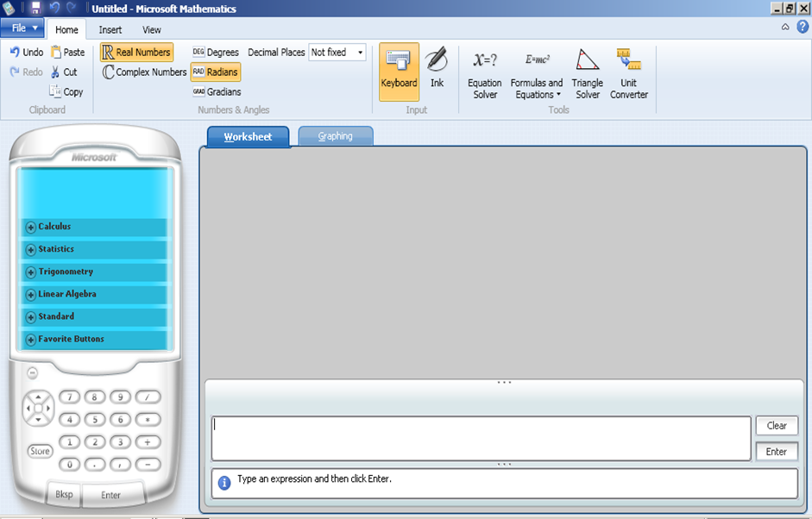Expand the Favorite Buttons group

coord(94,339)
